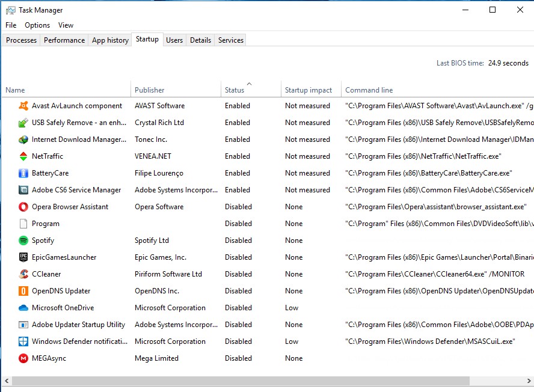Click the '24.9 seconds' BIOS time value
The image size is (534, 392).
point(508,63)
